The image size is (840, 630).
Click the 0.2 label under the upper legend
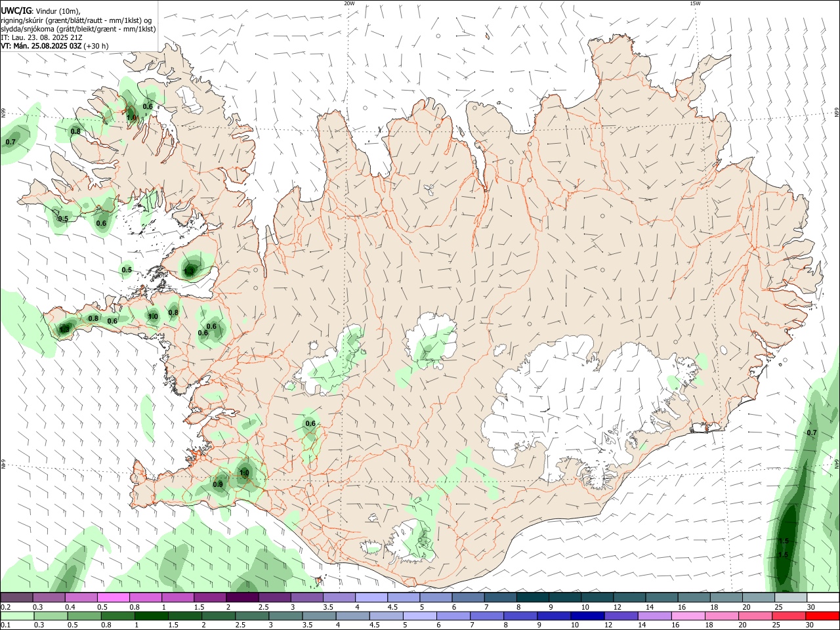coord(5,607)
